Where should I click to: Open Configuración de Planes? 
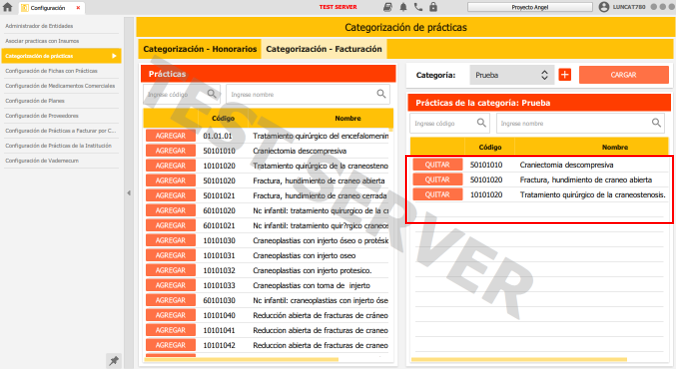click(61, 101)
